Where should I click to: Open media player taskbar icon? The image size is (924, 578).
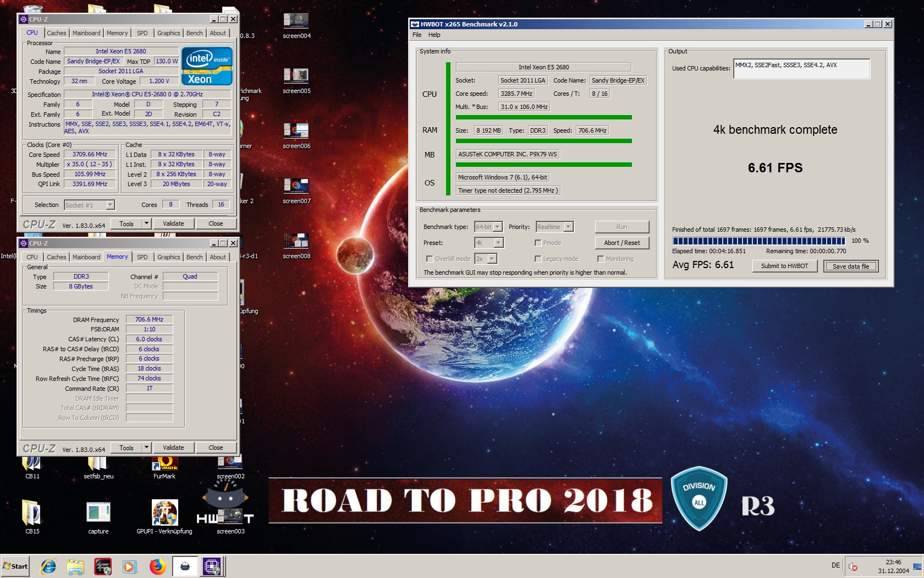(x=130, y=566)
